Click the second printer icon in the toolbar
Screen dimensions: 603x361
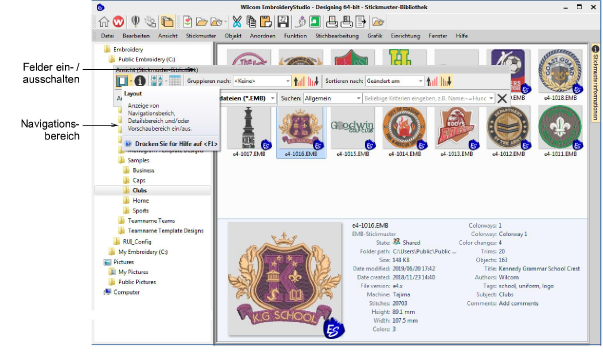coord(346,22)
